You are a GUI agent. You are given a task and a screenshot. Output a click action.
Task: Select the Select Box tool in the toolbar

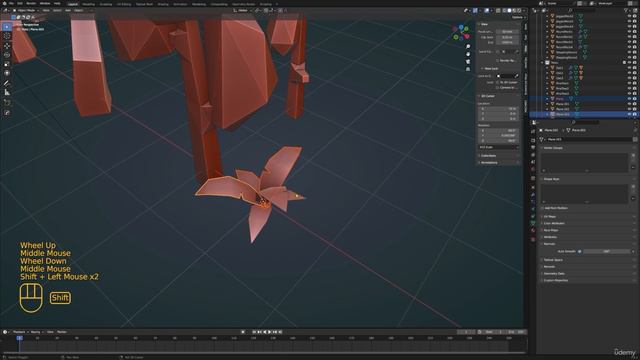click(7, 27)
